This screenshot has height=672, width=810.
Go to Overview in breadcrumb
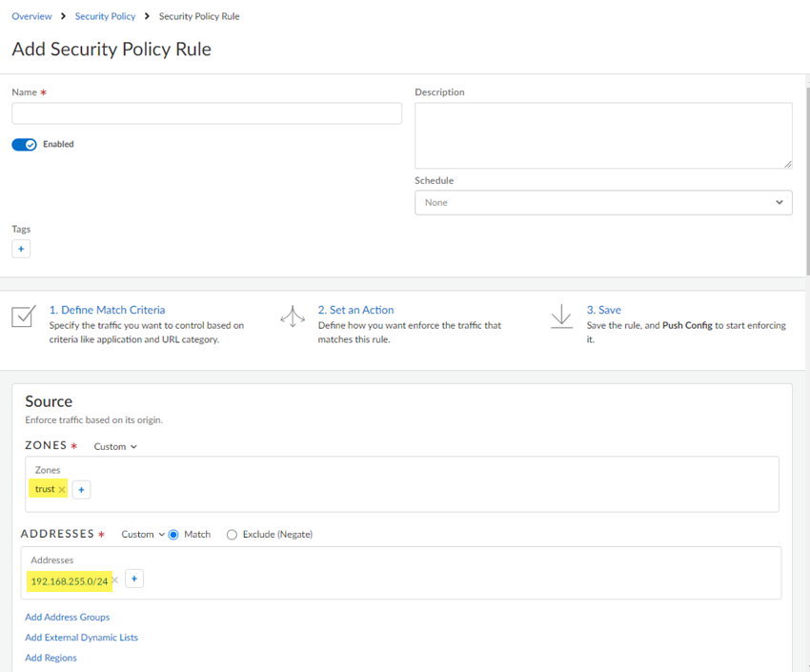31,16
